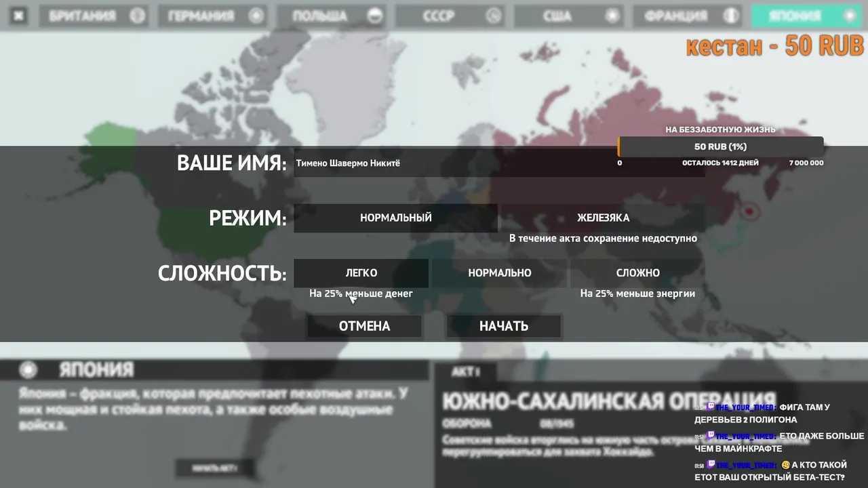Click the Twitch badge beside 'Ето даже больше' message
868x488 pixels.
pyautogui.click(x=710, y=436)
